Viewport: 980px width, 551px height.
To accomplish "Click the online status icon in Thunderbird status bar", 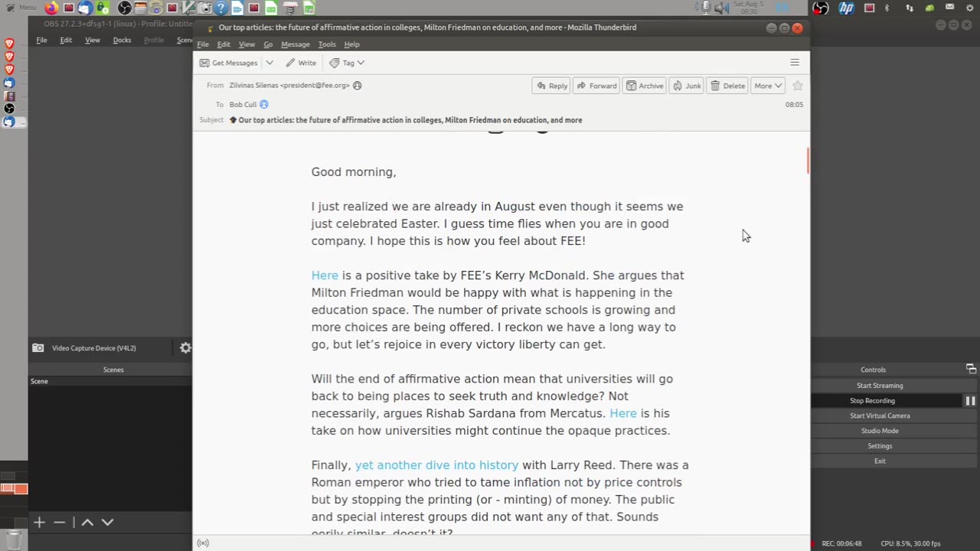I will coord(203,543).
